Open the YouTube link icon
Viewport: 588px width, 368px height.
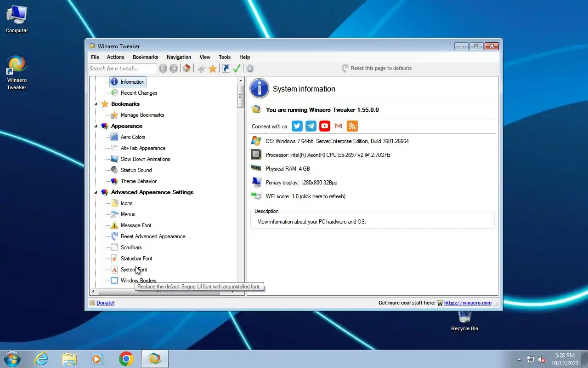(325, 126)
